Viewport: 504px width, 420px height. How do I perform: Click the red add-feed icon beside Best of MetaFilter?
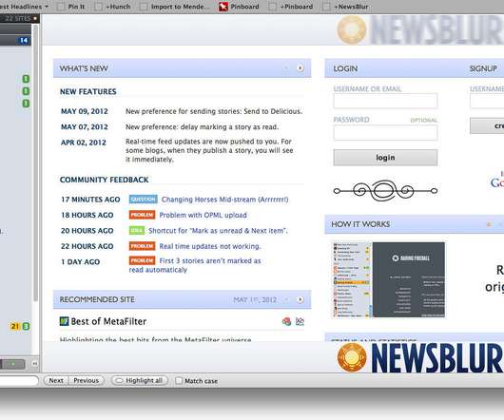(x=286, y=321)
